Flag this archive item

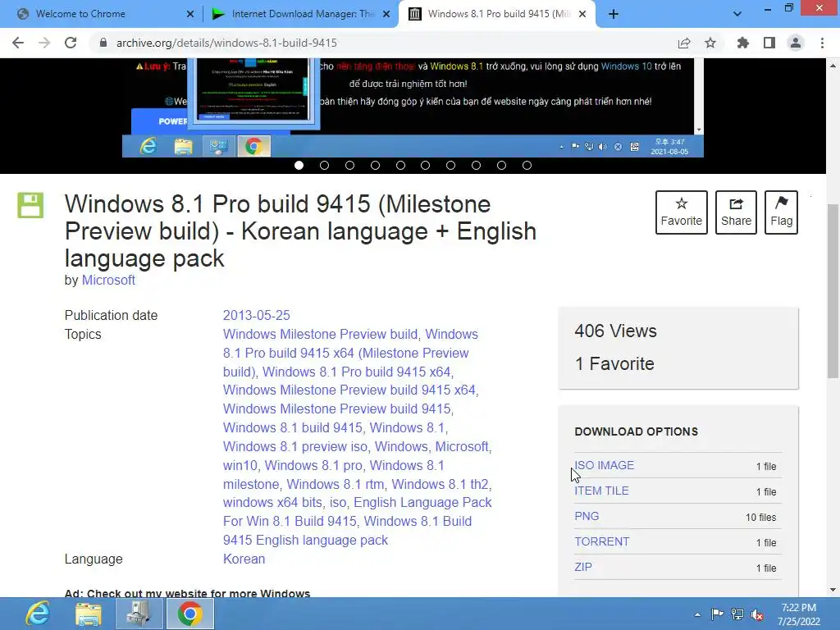[781, 212]
